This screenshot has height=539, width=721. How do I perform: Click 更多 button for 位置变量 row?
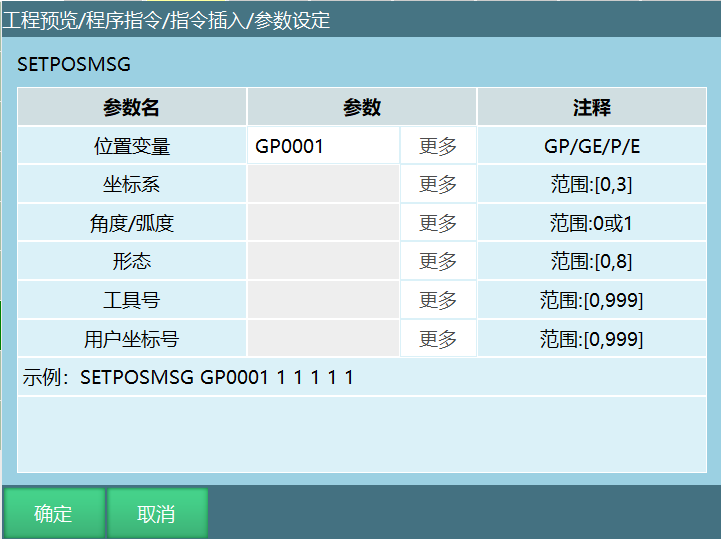click(438, 146)
